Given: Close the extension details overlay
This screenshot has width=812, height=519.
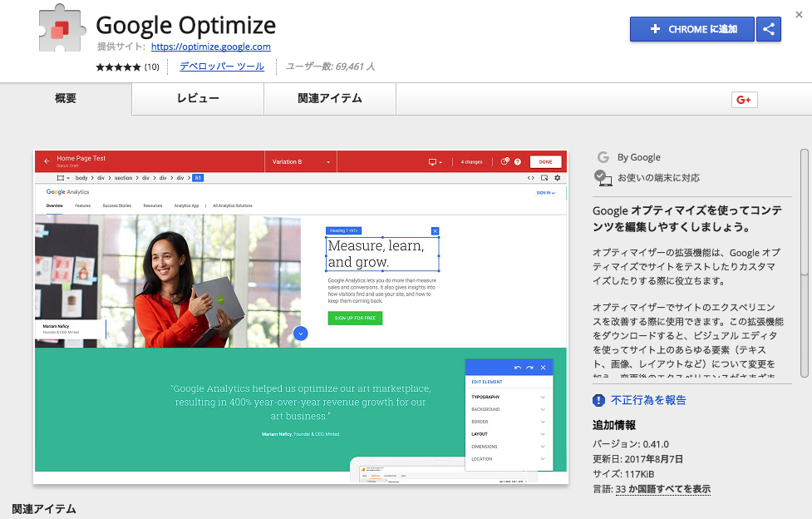Looking at the screenshot, I should coord(799,14).
